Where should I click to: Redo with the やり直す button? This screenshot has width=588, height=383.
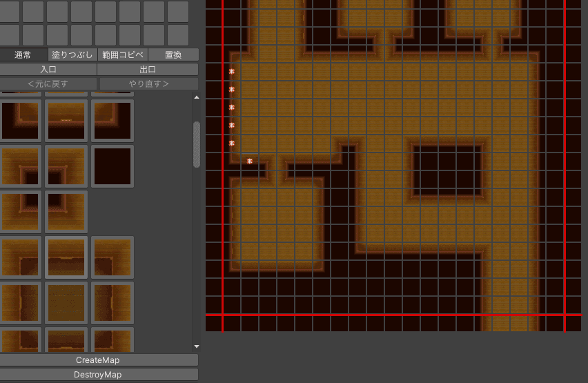click(x=148, y=84)
